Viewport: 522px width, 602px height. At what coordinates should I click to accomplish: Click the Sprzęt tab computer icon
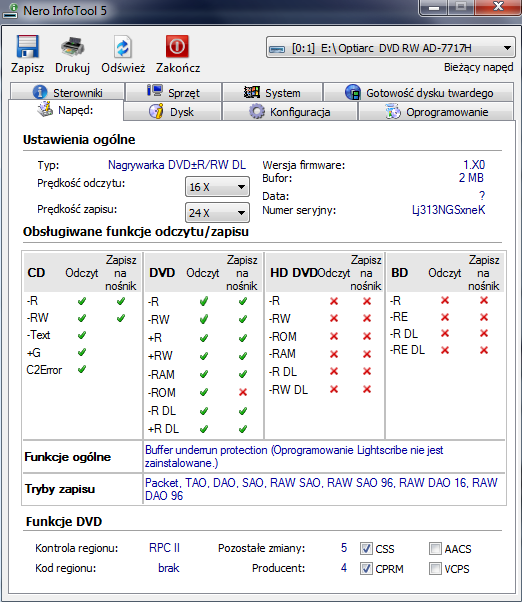pos(155,91)
